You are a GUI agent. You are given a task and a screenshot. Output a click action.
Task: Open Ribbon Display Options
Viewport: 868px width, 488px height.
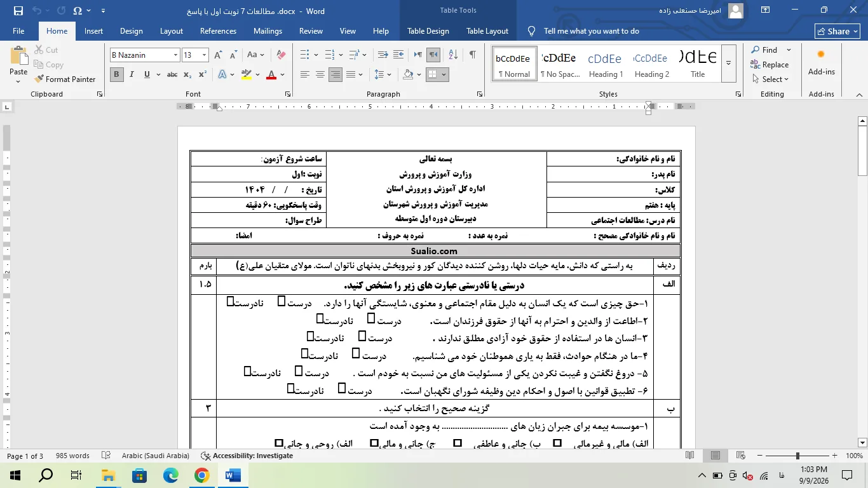[x=766, y=10]
